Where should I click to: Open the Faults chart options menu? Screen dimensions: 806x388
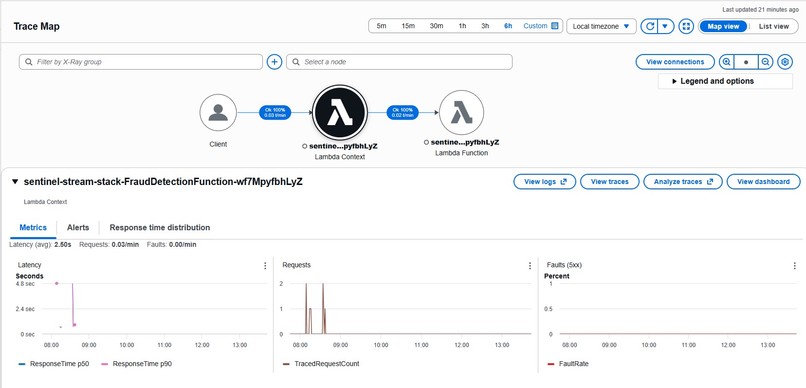click(x=795, y=266)
